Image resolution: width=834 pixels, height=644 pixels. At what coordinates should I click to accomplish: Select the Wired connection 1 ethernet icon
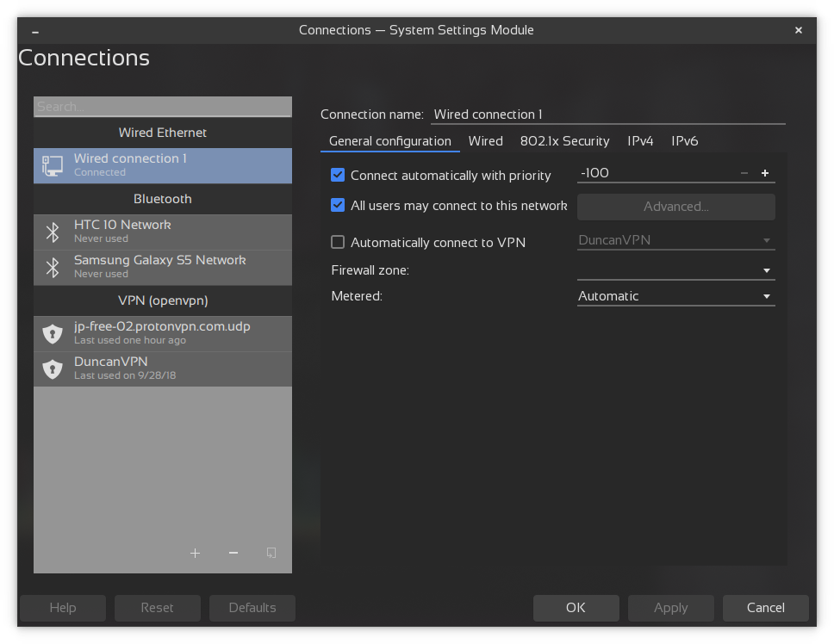[x=50, y=164]
